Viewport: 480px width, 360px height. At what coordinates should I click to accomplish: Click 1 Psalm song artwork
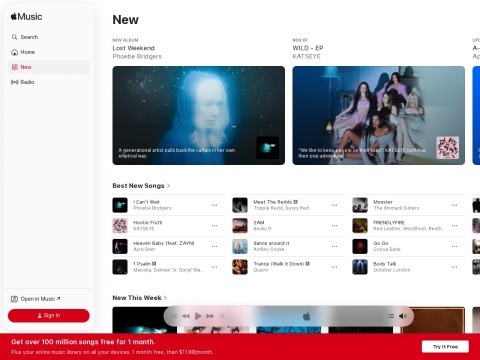coord(120,267)
